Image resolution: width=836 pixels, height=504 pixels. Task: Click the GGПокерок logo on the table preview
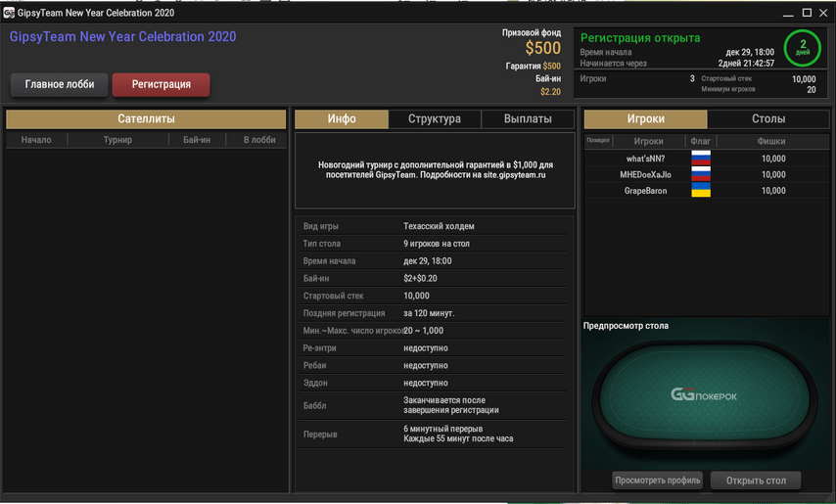tap(704, 394)
